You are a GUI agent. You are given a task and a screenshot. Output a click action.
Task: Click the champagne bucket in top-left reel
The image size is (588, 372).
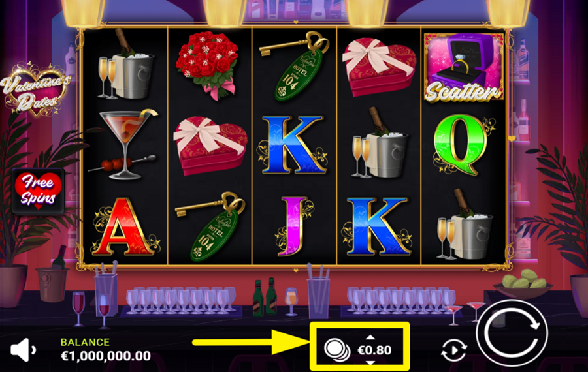[x=125, y=65]
